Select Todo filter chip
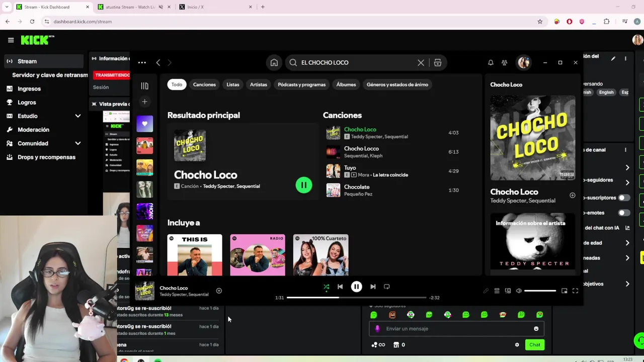Viewport: 644px width, 362px height. pos(177,84)
